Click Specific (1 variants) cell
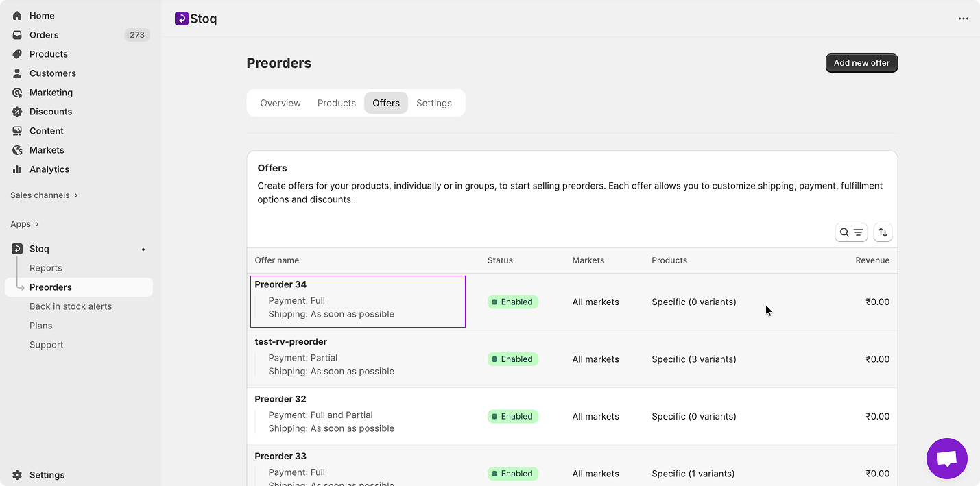The image size is (980, 486). tap(693, 474)
